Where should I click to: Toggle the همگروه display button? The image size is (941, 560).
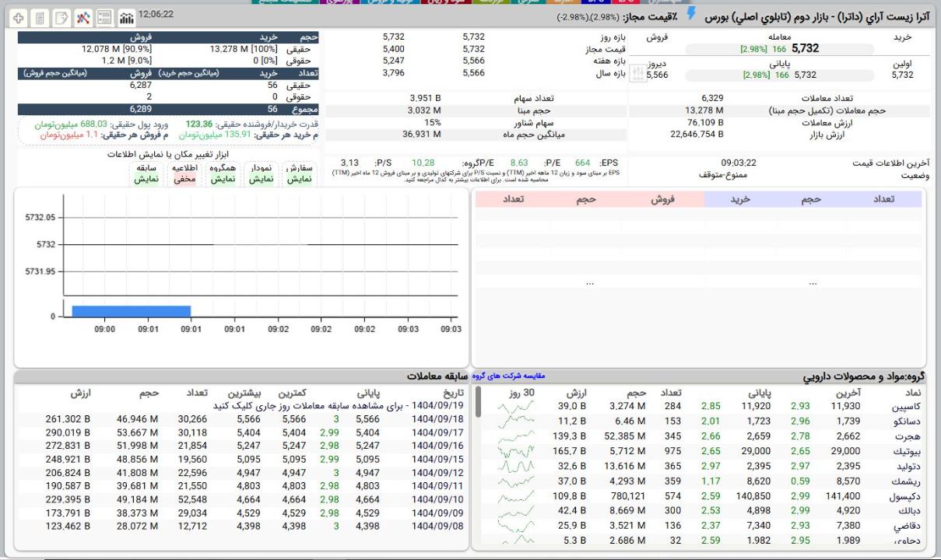click(x=223, y=173)
